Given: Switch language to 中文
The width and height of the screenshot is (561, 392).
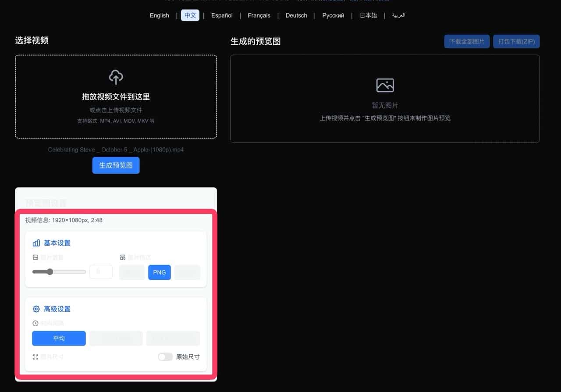Looking at the screenshot, I should pos(190,15).
